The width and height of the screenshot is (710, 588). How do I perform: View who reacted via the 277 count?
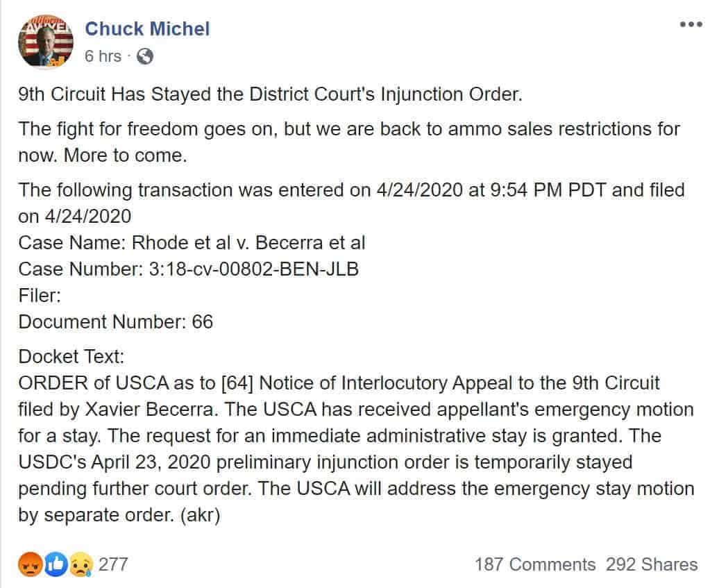[x=113, y=564]
